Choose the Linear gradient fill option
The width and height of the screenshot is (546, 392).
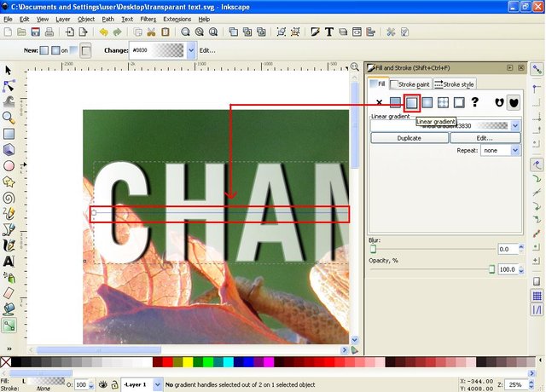[411, 102]
